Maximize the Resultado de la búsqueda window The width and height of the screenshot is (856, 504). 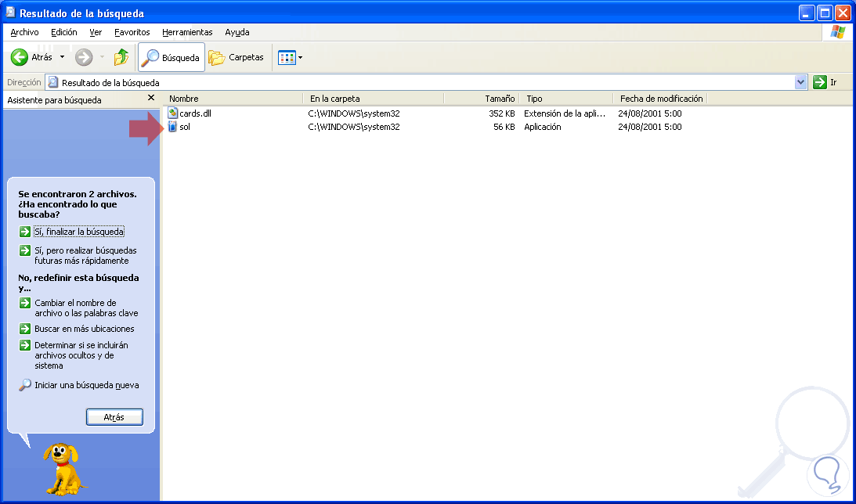pos(825,13)
